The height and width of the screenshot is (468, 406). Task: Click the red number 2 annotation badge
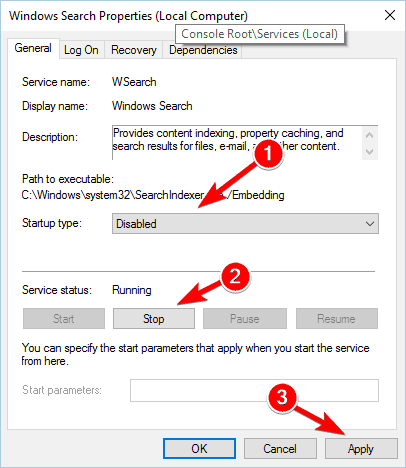[x=235, y=277]
